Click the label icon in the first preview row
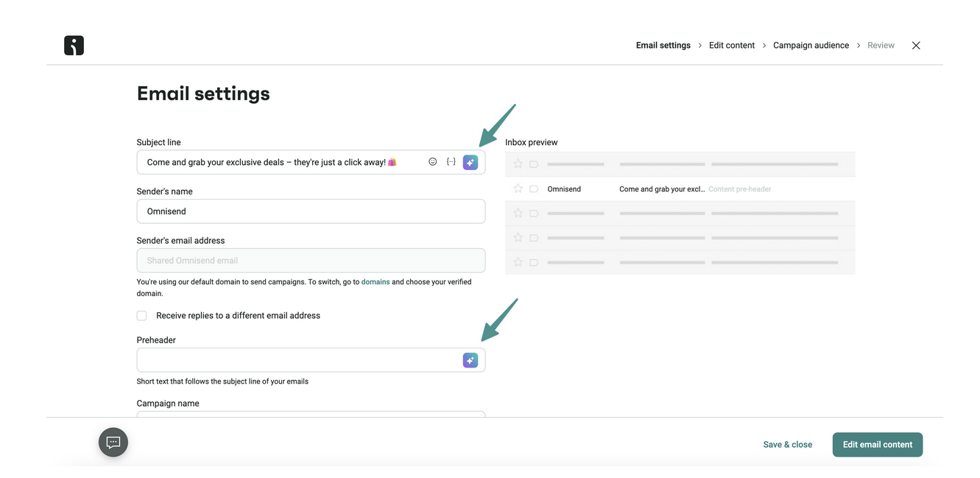This screenshot has width=980, height=478. click(x=533, y=164)
